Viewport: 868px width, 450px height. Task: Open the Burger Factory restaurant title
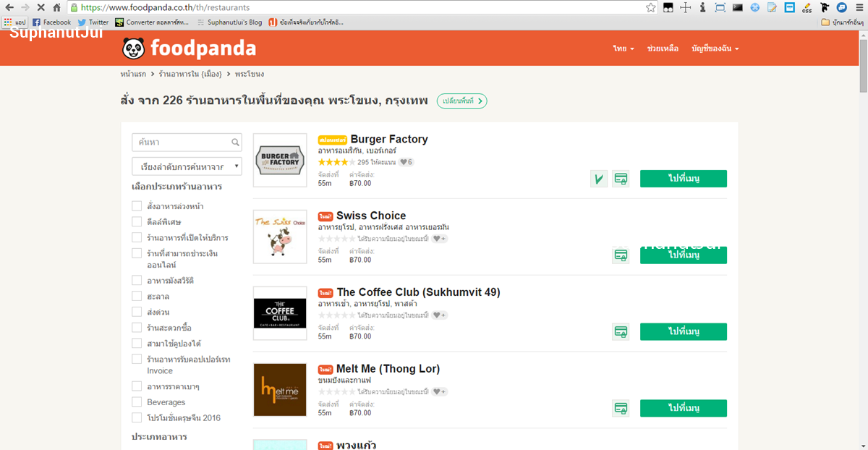pyautogui.click(x=389, y=139)
